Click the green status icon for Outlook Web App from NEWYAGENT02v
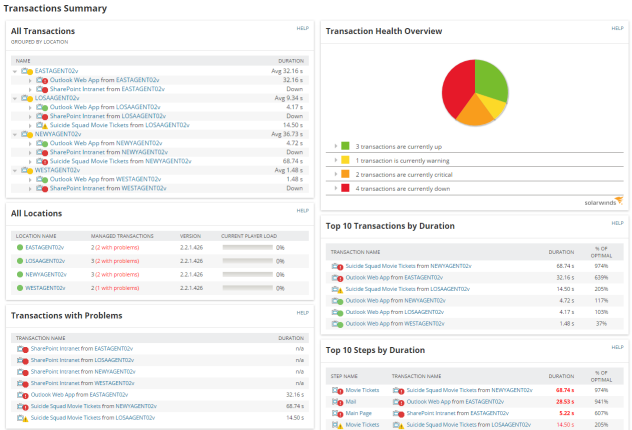632x430 pixels. (x=42, y=143)
